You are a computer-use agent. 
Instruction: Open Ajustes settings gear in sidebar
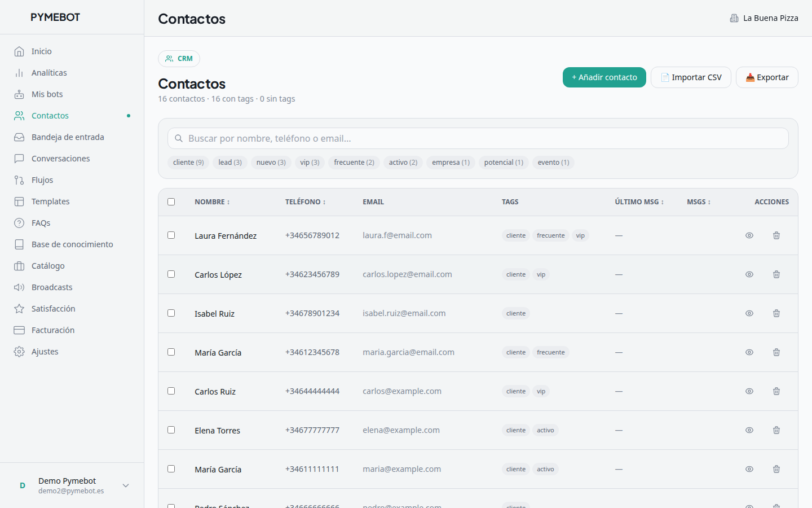[x=19, y=352]
